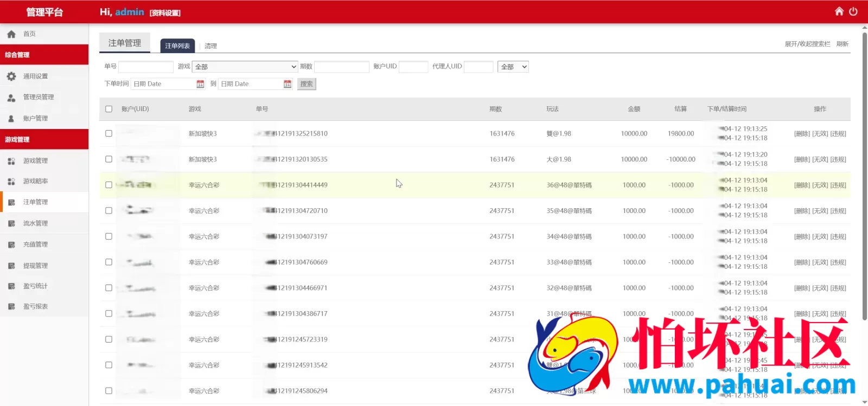Check the row with order ending 325215810

(x=108, y=133)
